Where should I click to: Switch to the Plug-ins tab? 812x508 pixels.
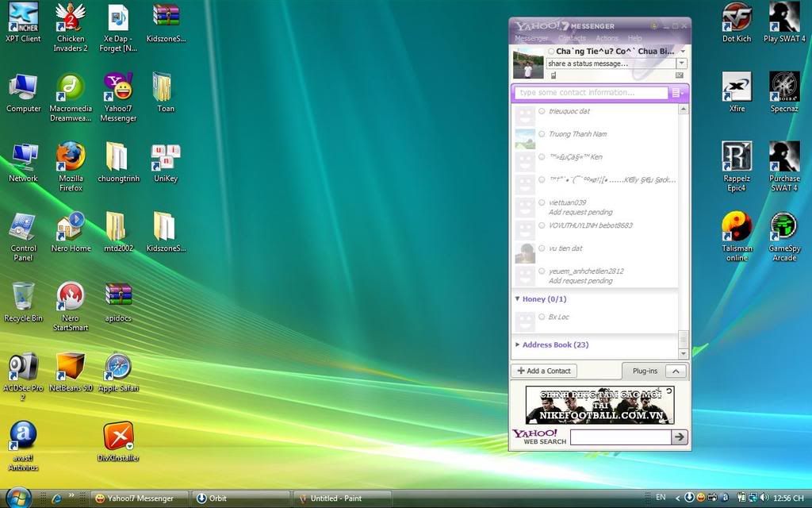[x=645, y=371]
